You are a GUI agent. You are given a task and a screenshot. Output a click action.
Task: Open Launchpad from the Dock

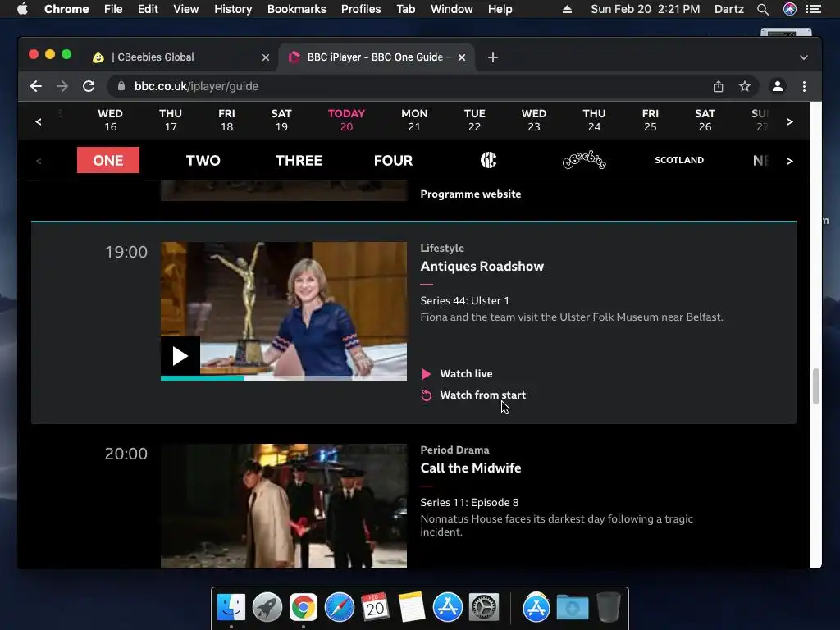pyautogui.click(x=267, y=607)
